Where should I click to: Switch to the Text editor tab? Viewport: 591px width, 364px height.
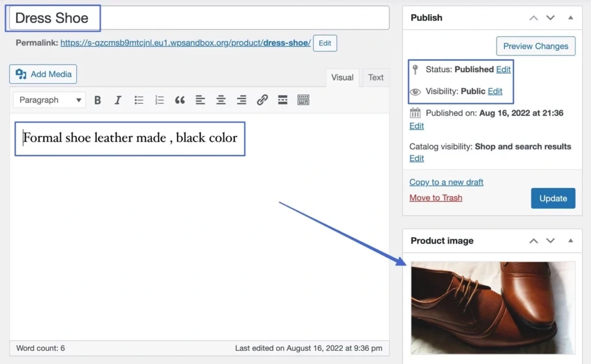click(x=376, y=77)
